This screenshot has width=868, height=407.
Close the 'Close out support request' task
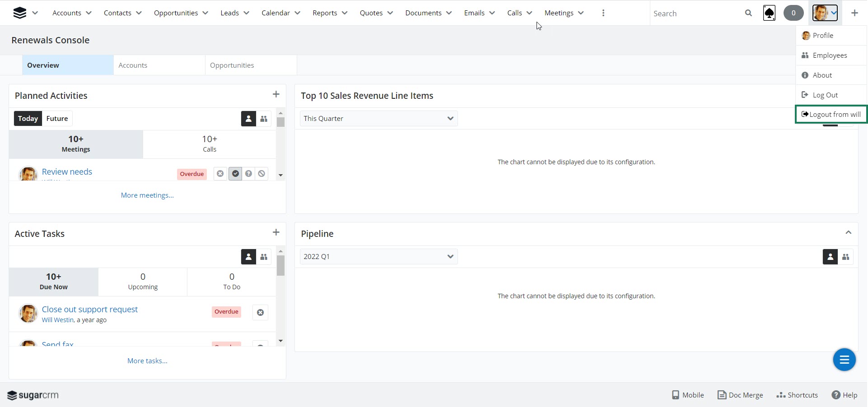click(x=260, y=312)
